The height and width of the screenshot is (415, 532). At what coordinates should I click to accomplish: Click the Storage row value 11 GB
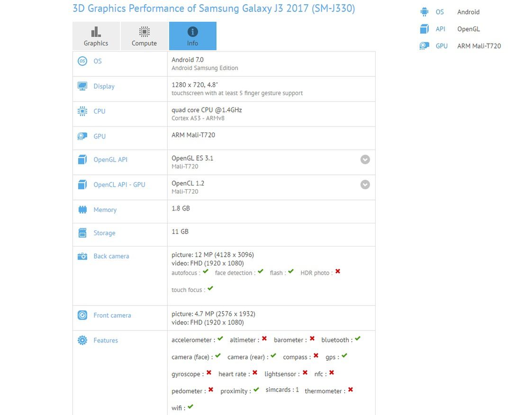179,231
